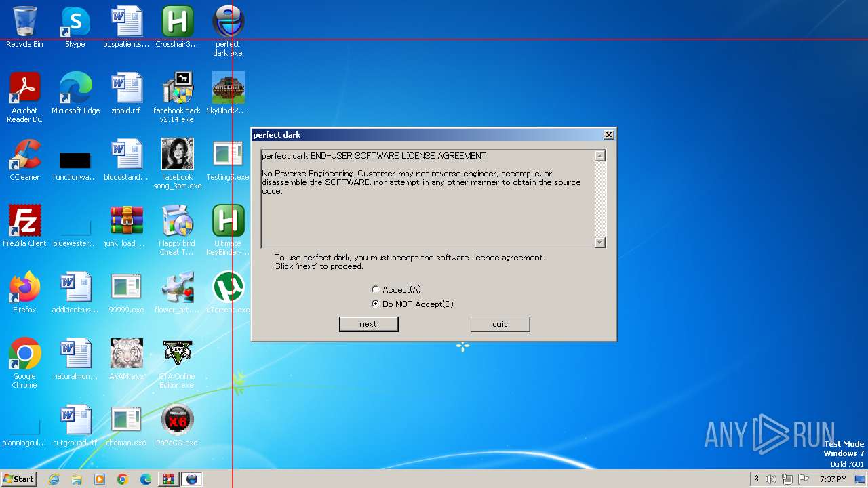Select the Skype desktop icon

point(75,27)
